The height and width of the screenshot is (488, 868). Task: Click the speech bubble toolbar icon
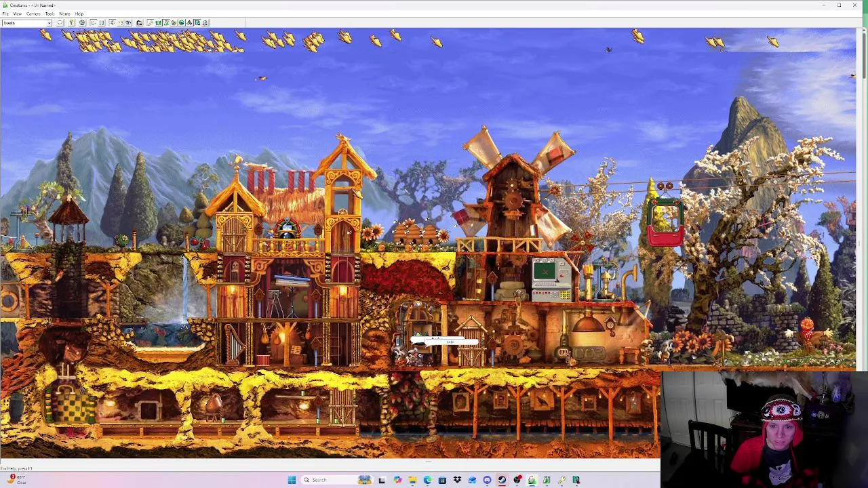[60, 23]
